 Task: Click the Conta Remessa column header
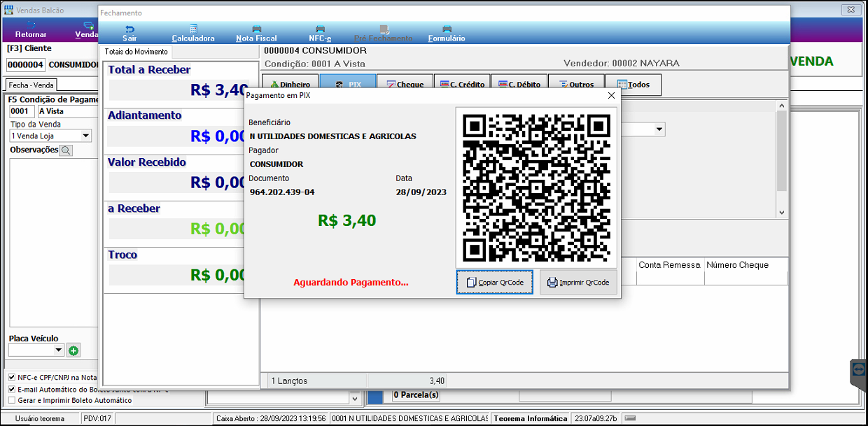(669, 266)
